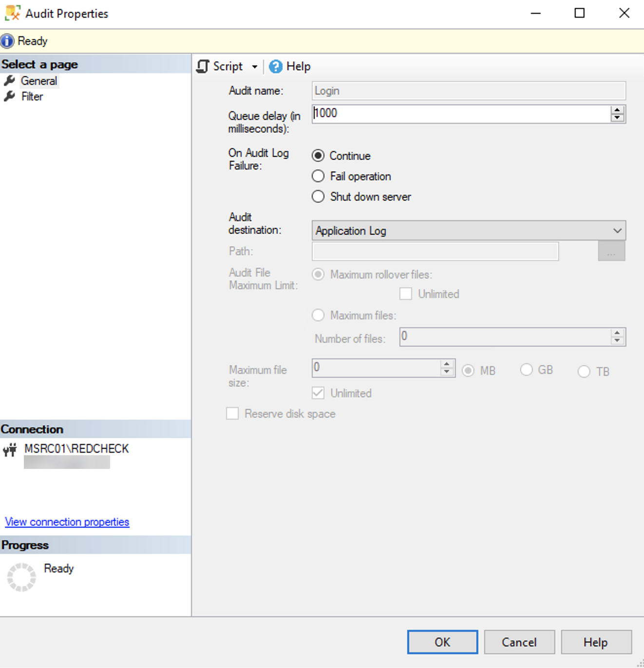Image resolution: width=644 pixels, height=668 pixels.
Task: Click the OK button
Action: click(x=442, y=642)
